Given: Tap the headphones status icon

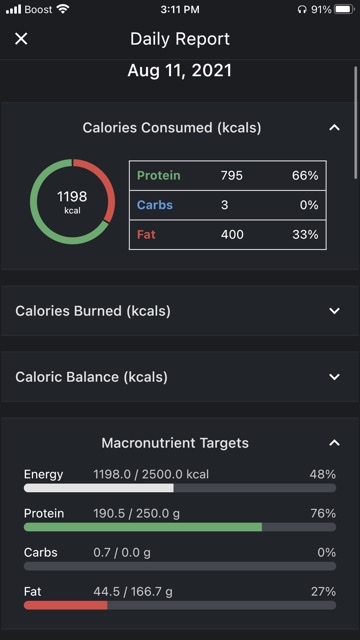Looking at the screenshot, I should pyautogui.click(x=302, y=9).
